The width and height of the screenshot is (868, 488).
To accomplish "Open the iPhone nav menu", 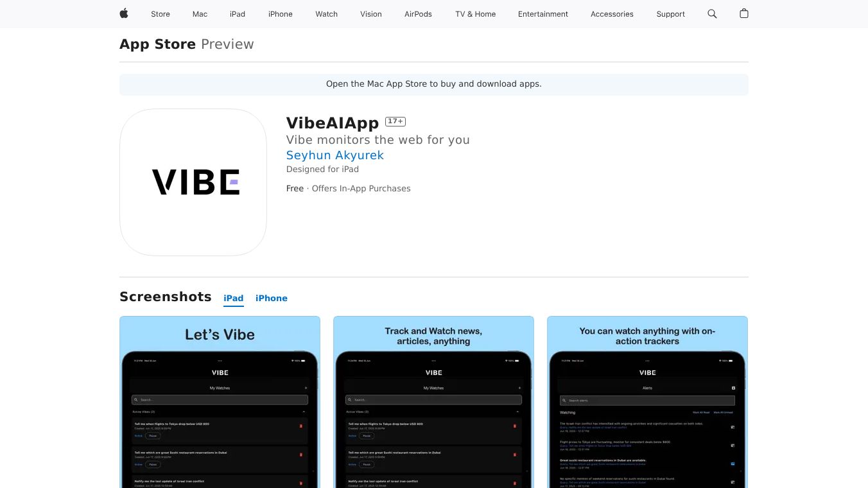I will [281, 14].
